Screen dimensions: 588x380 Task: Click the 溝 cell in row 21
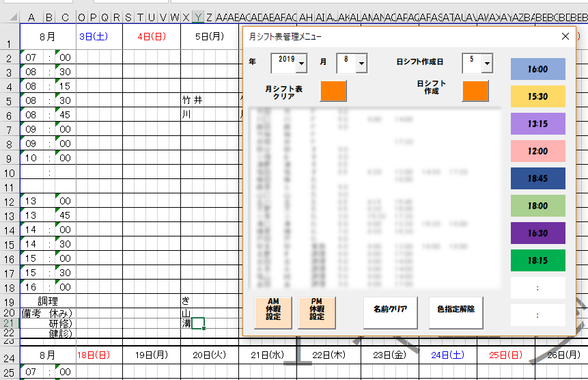point(186,323)
